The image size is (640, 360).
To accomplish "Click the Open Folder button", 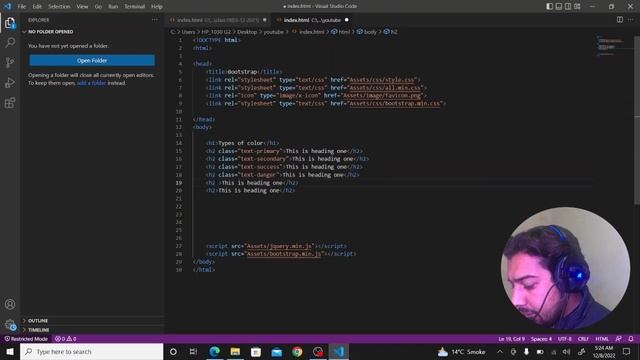I will click(x=92, y=60).
